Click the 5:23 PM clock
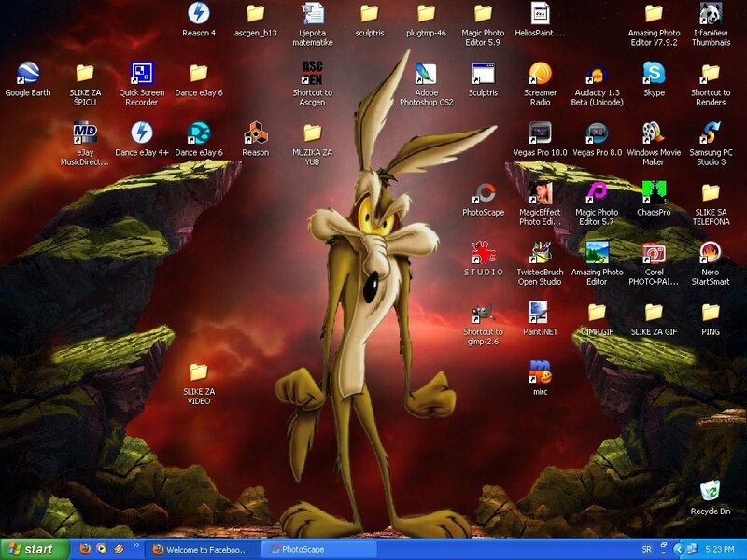Viewport: 747px width, 560px height. point(720,549)
